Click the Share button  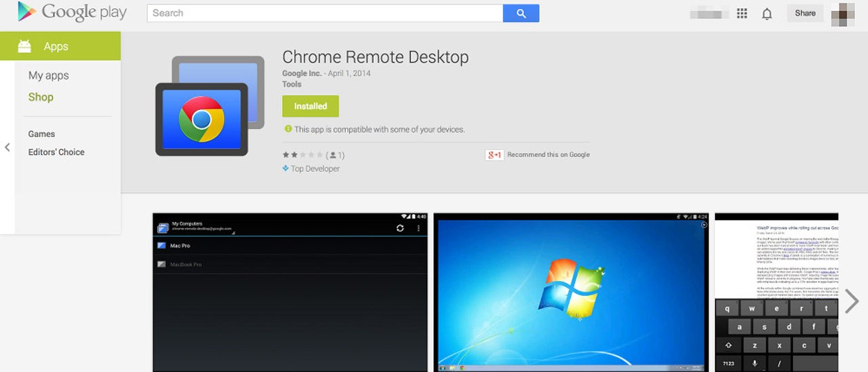coord(805,13)
